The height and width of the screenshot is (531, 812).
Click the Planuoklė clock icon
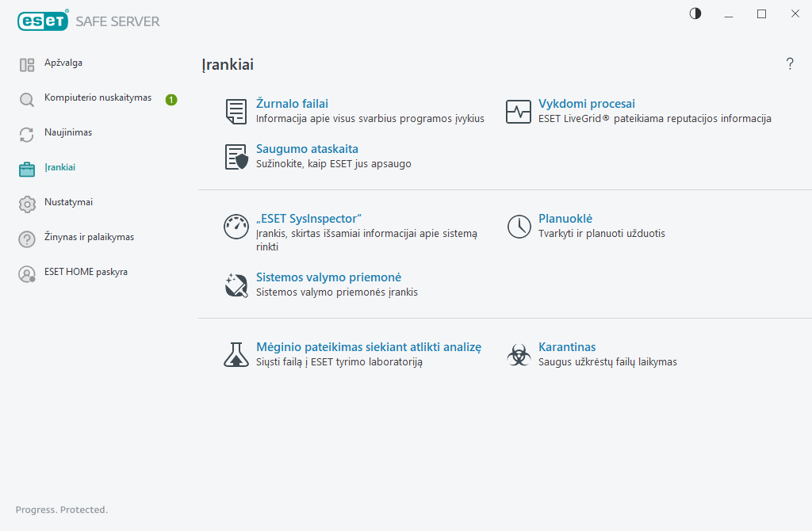pos(519,227)
